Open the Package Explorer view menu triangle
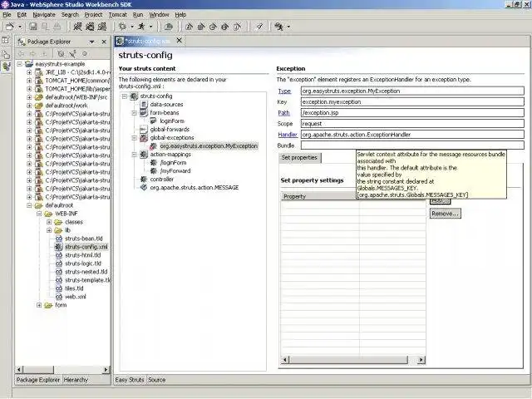 (x=91, y=42)
